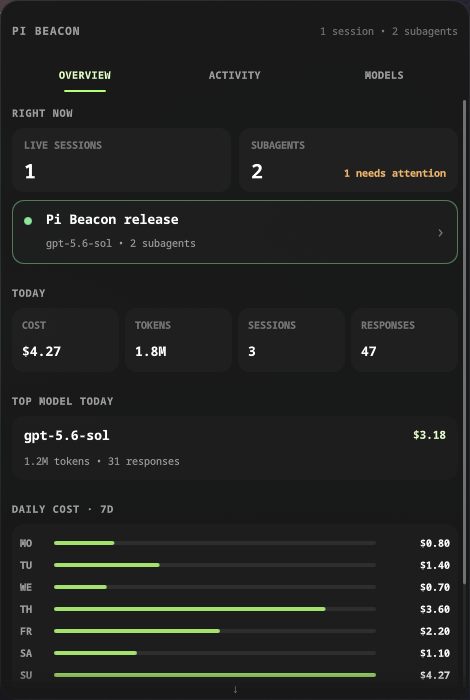The height and width of the screenshot is (700, 470).
Task: Click the '1 needs attention' warning
Action: pos(395,173)
